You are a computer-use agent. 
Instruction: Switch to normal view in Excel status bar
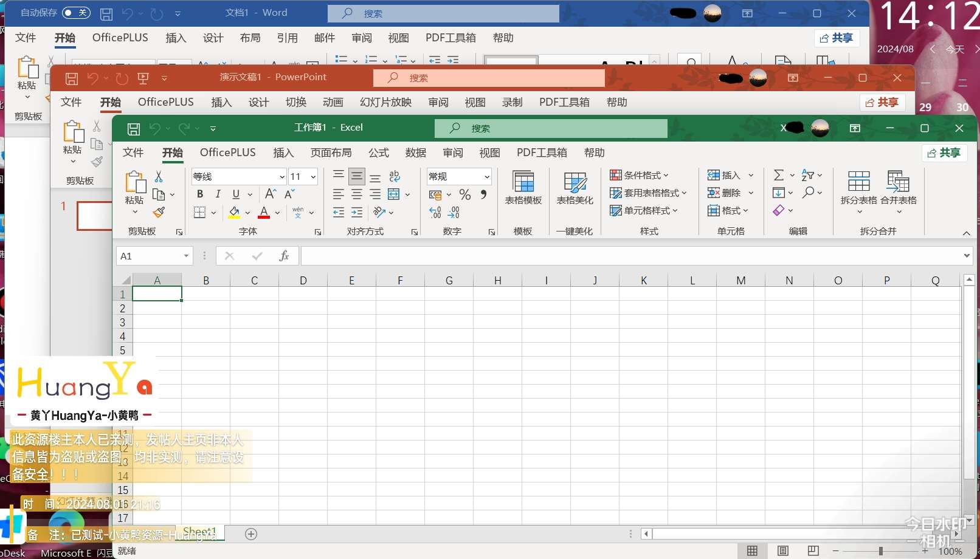tap(752, 550)
